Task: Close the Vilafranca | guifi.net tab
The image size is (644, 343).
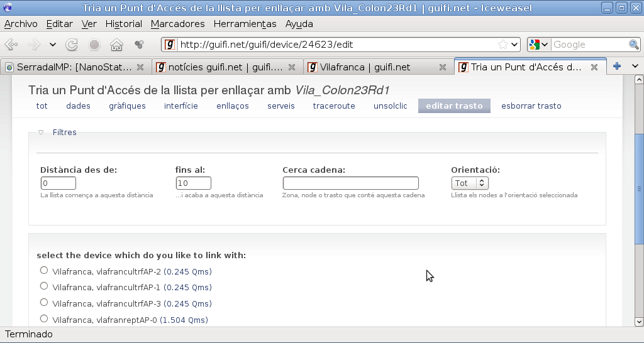Action: (x=443, y=67)
